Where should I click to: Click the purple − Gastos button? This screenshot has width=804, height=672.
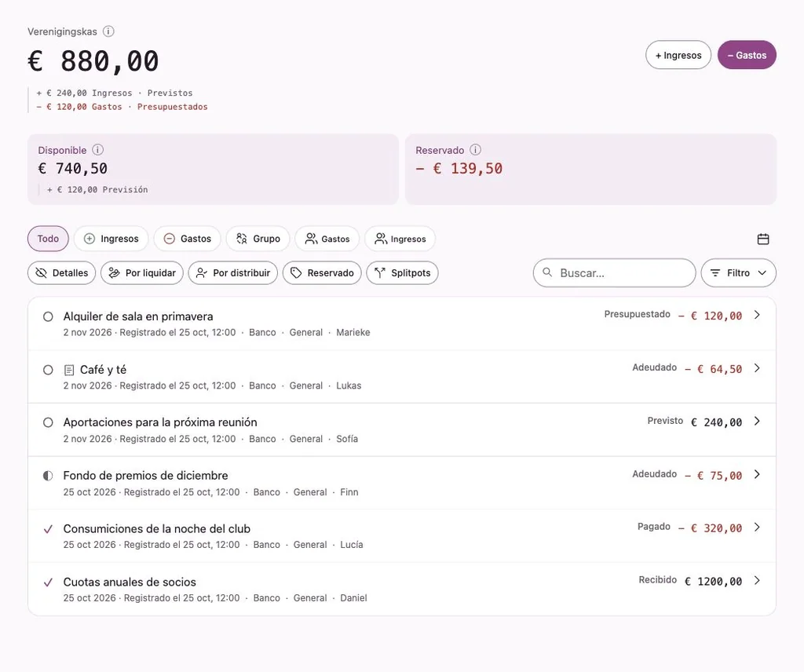747,55
